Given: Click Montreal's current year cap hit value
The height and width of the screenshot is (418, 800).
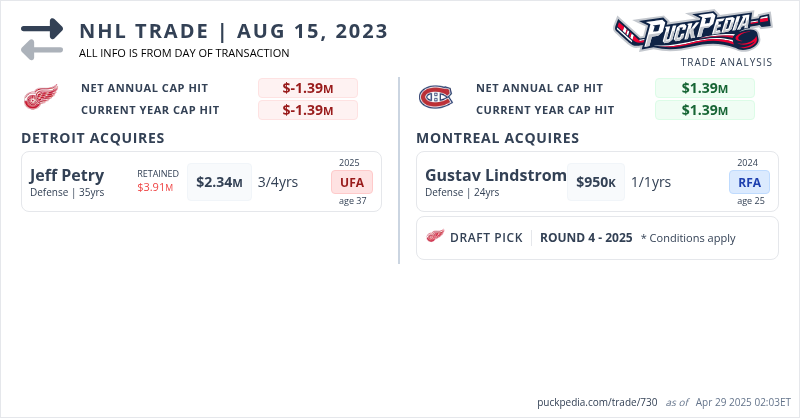Looking at the screenshot, I should pyautogui.click(x=704, y=110).
